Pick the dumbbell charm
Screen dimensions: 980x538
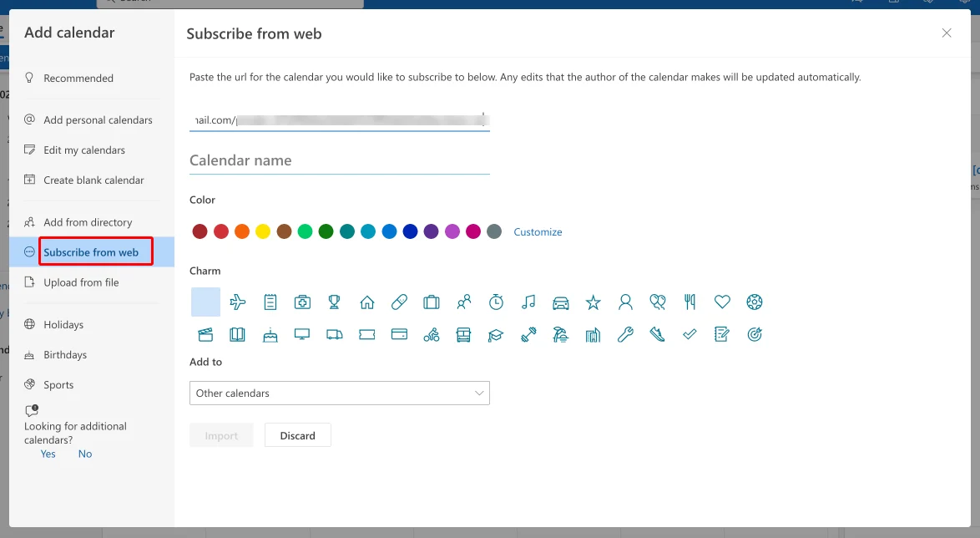[528, 335]
